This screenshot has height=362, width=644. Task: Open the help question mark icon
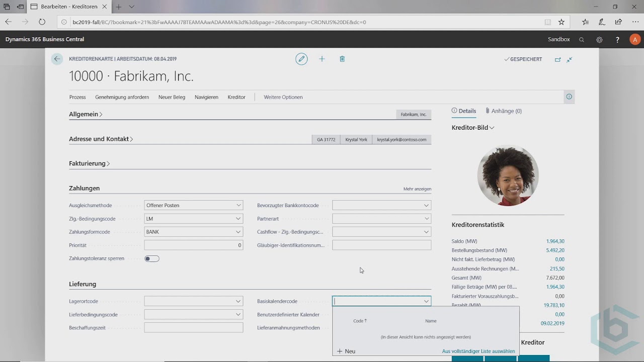pos(617,40)
